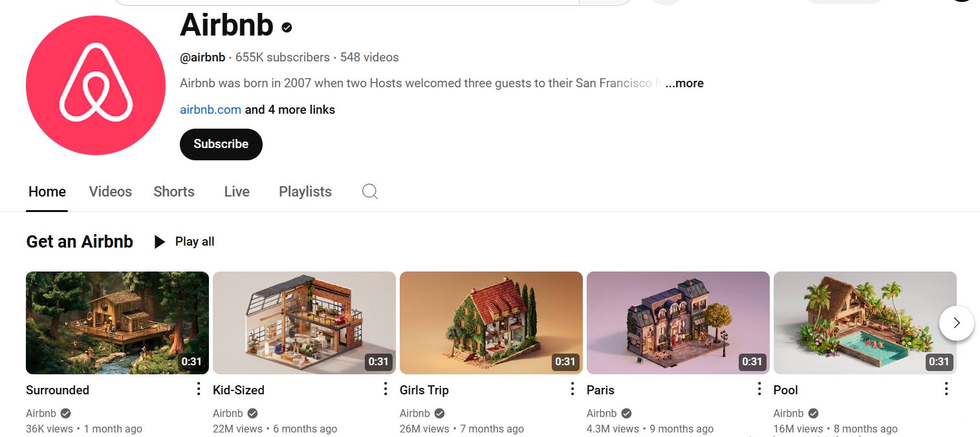Click the Get an Airbnb section title
This screenshot has width=980, height=437.
80,242
